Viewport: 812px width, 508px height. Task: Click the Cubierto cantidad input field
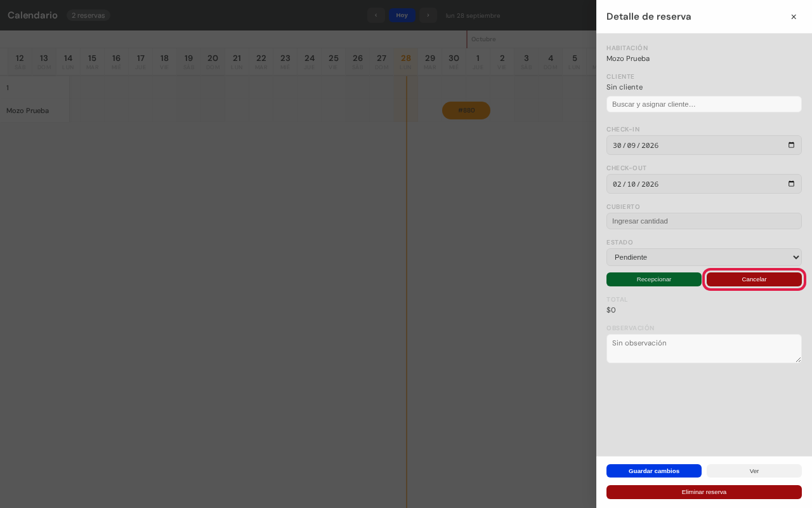[x=704, y=221]
